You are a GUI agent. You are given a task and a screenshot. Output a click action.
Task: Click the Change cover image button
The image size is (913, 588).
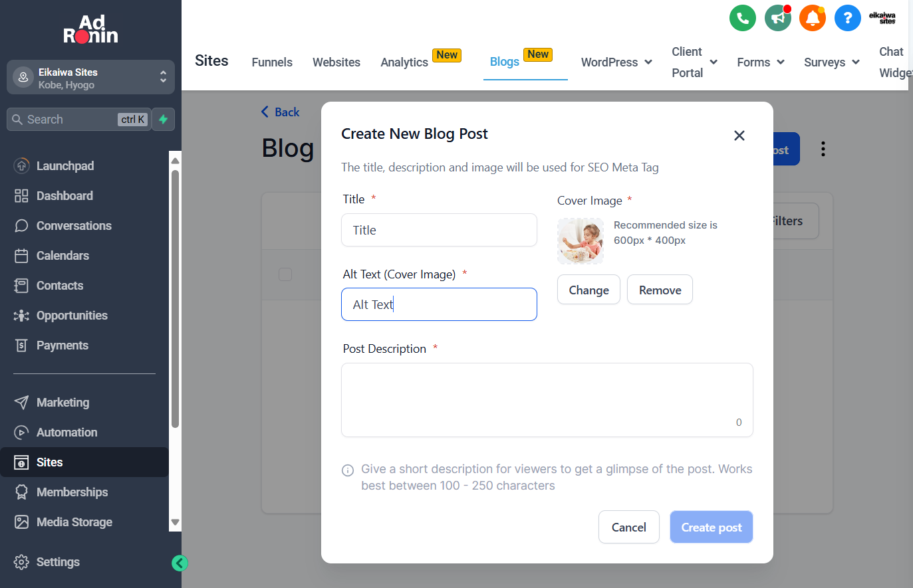point(588,290)
